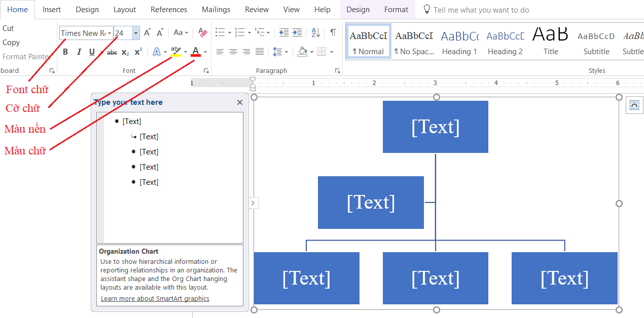Image resolution: width=644 pixels, height=318 pixels.
Task: Sort text using the A-Z sort icon
Action: click(315, 32)
